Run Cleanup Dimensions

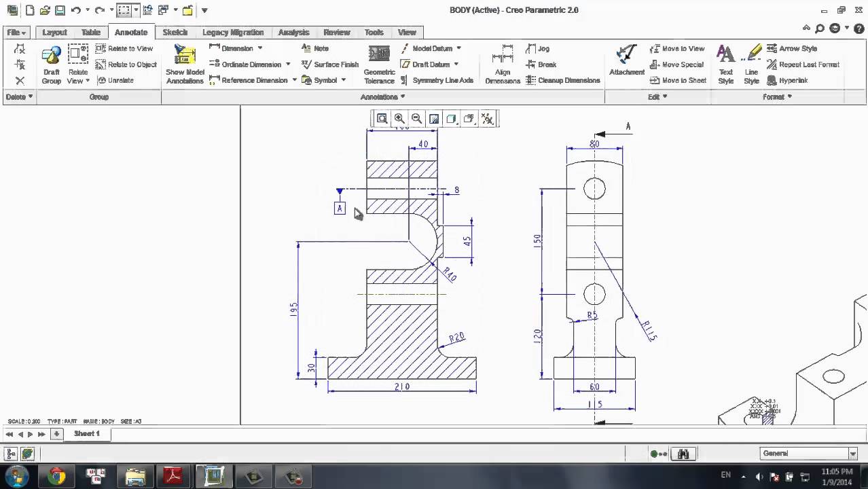click(563, 80)
